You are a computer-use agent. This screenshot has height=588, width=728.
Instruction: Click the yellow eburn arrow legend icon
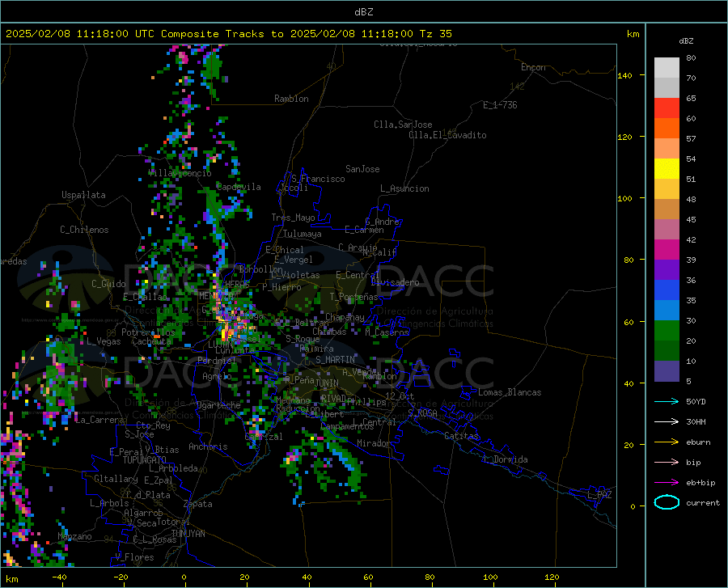click(667, 442)
